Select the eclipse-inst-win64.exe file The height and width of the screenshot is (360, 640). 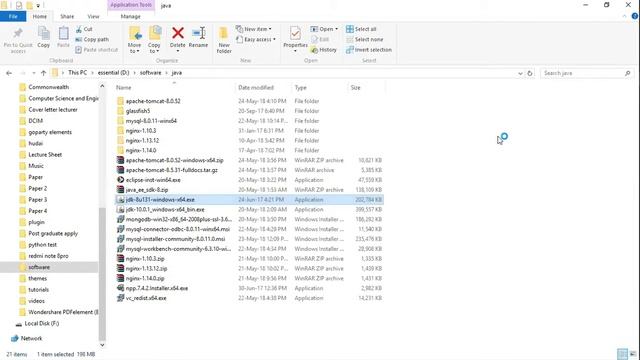click(249, 180)
